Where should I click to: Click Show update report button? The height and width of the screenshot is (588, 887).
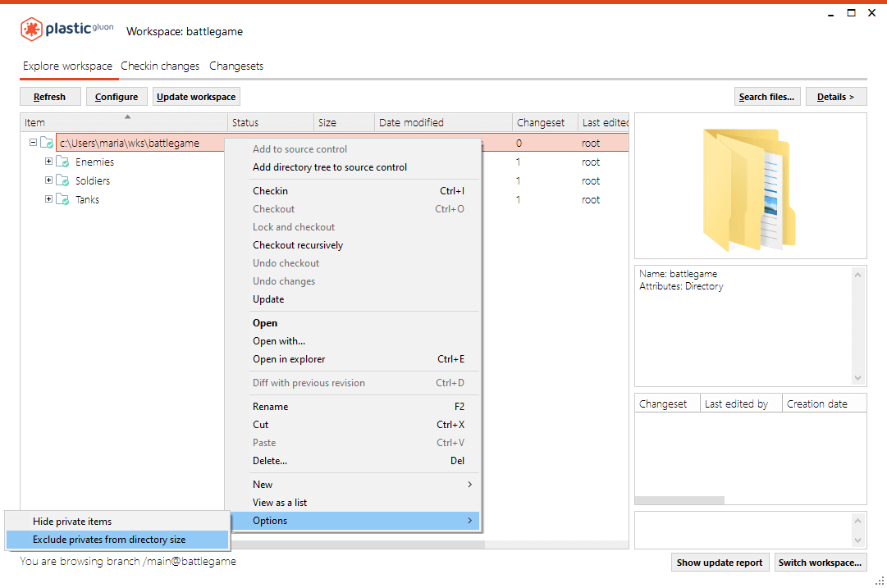pyautogui.click(x=720, y=563)
